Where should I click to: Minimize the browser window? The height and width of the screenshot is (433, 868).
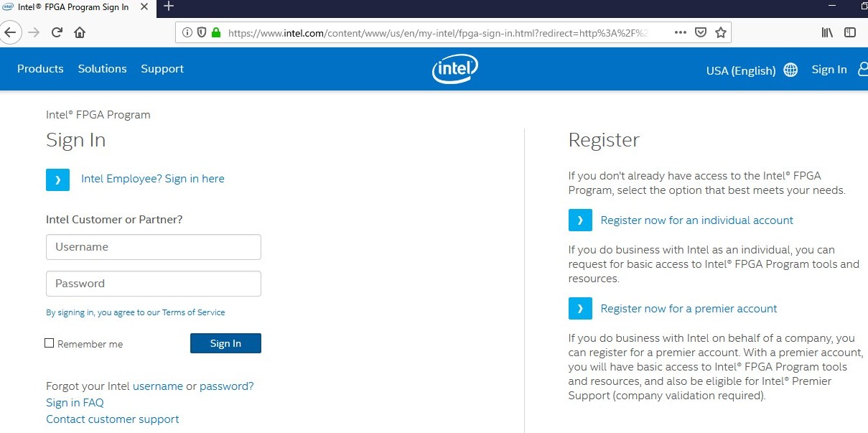point(833,6)
